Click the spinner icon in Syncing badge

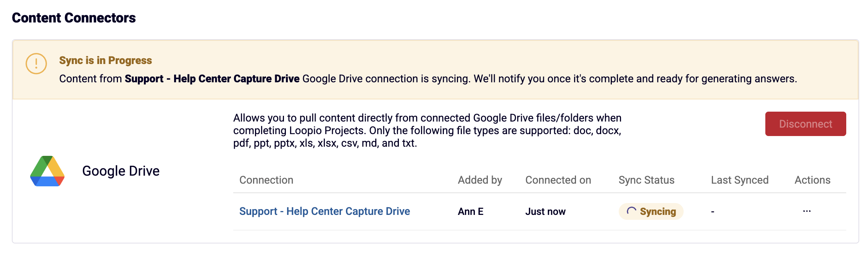tap(631, 211)
